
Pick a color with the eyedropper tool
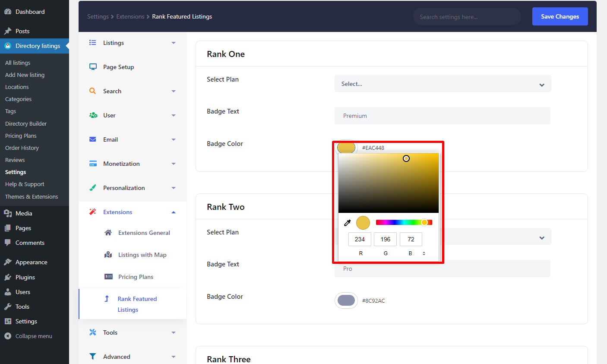pos(348,223)
